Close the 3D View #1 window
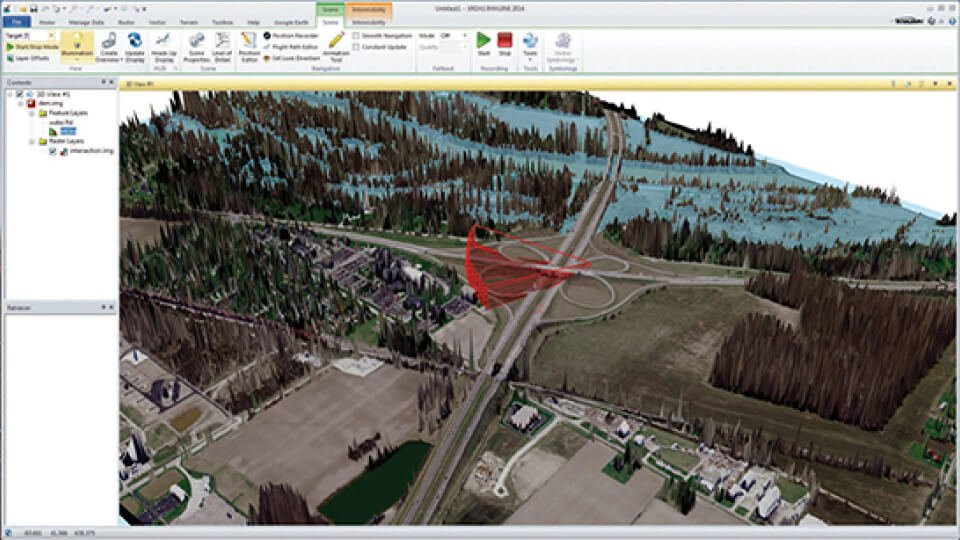This screenshot has width=960, height=540. [x=950, y=83]
